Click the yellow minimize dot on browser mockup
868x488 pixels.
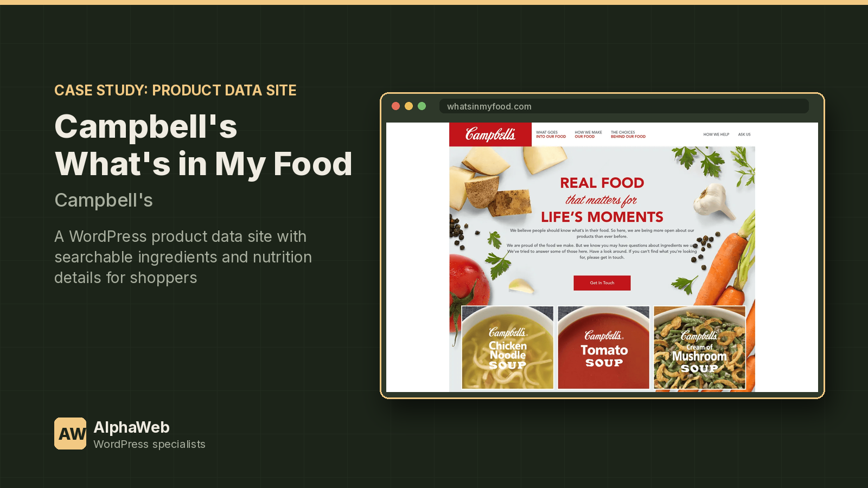[409, 106]
